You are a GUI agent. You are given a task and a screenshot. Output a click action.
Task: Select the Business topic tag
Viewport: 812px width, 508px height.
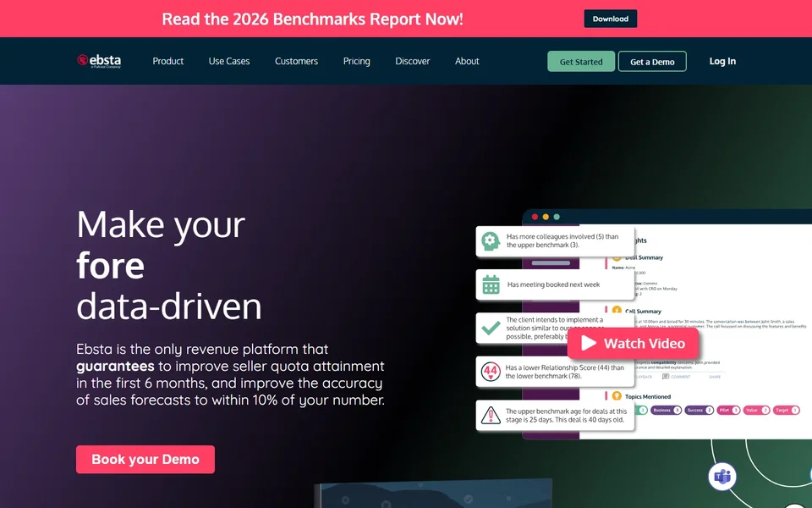666,410
